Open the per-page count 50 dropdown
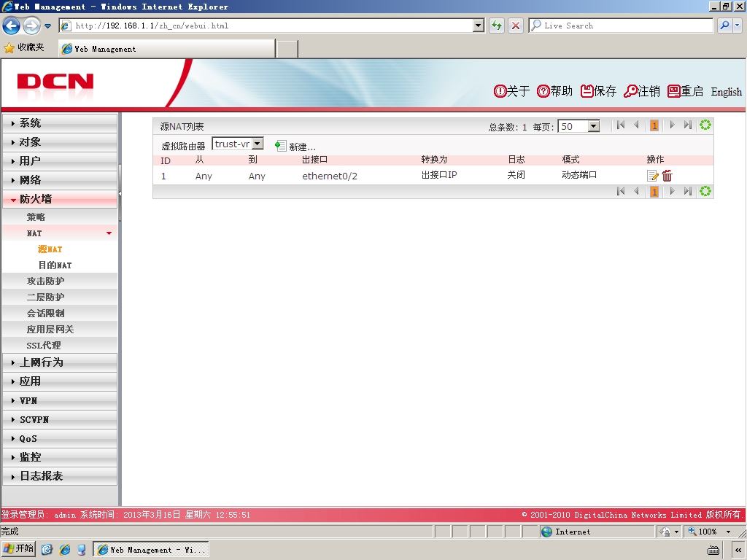The height and width of the screenshot is (560, 747). click(593, 126)
